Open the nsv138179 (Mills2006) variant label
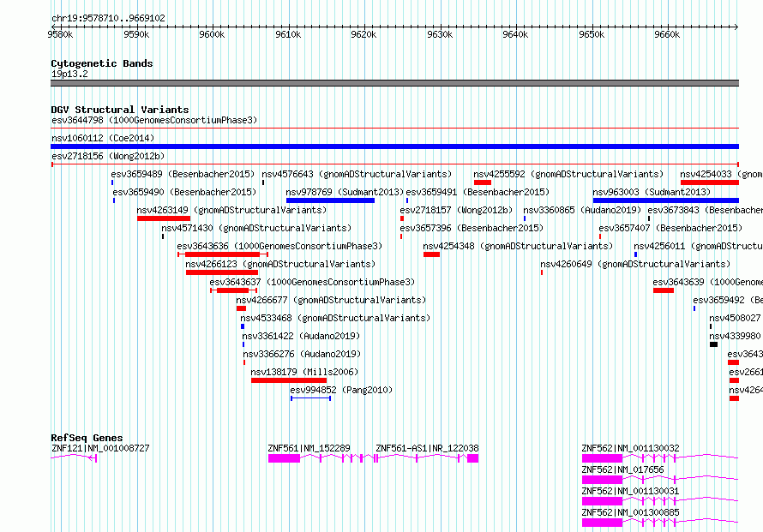Viewport: 763px width, 532px height. (x=304, y=372)
